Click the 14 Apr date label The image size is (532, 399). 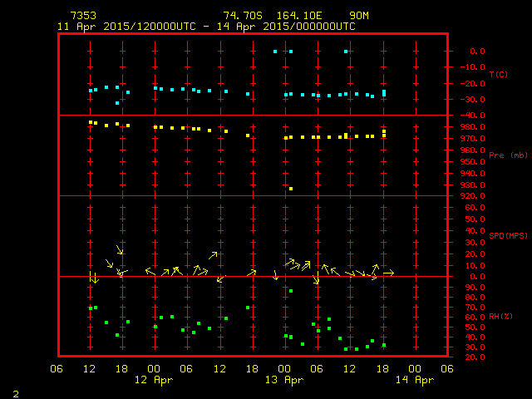[413, 380]
